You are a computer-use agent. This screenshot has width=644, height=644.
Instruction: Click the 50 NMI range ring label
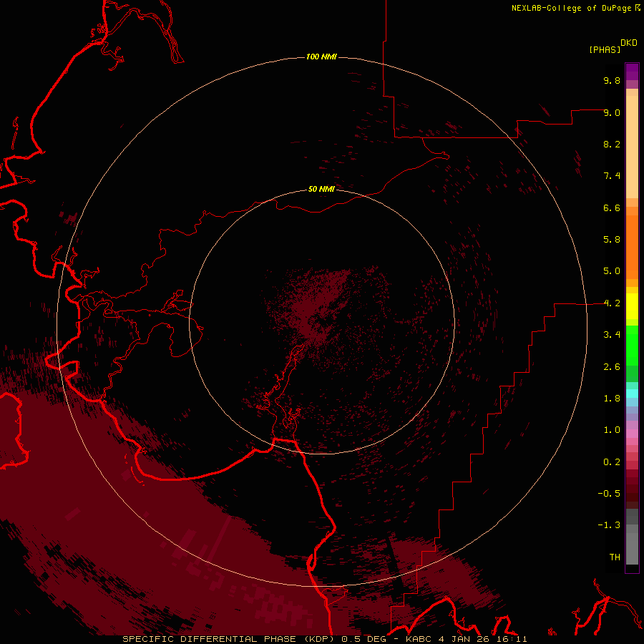tap(321, 189)
